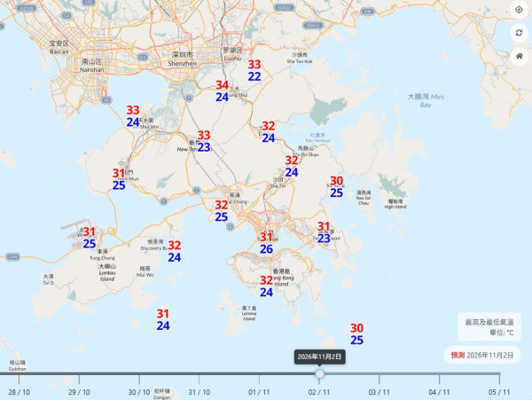Click the 32/24 temperature north of Tolo Harbour
Screen dimensions: 532x400
pos(269,132)
